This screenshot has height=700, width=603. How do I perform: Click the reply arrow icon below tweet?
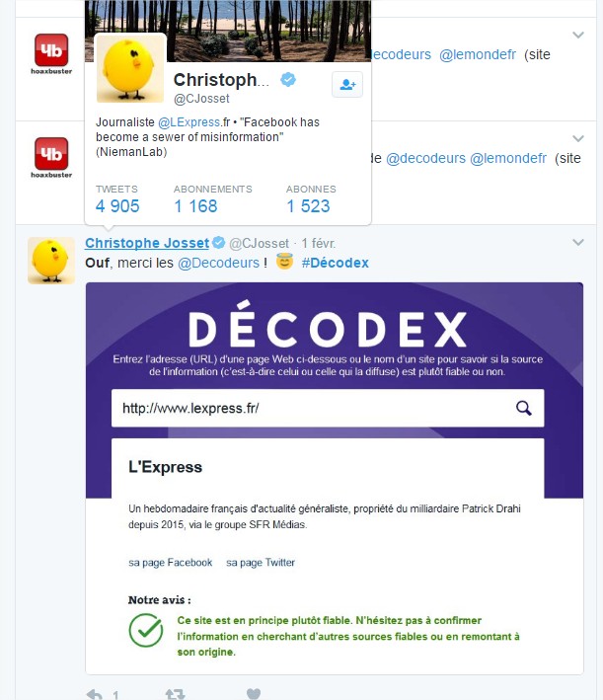[94, 695]
